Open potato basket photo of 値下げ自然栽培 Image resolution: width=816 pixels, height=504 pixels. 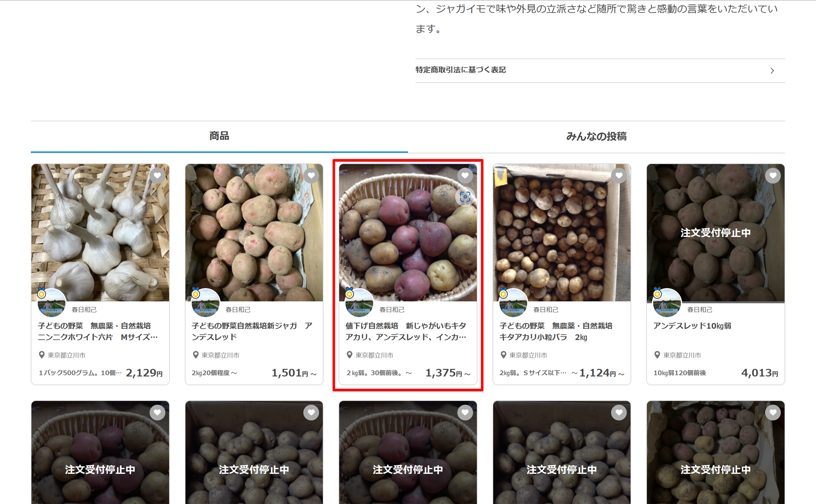[408, 232]
